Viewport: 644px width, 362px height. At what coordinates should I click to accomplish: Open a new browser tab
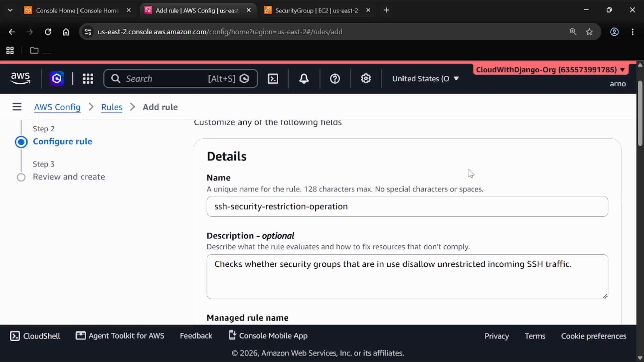386,10
